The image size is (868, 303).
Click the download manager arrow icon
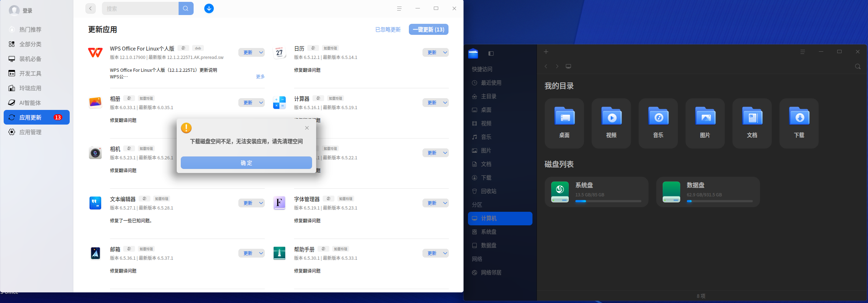click(209, 8)
